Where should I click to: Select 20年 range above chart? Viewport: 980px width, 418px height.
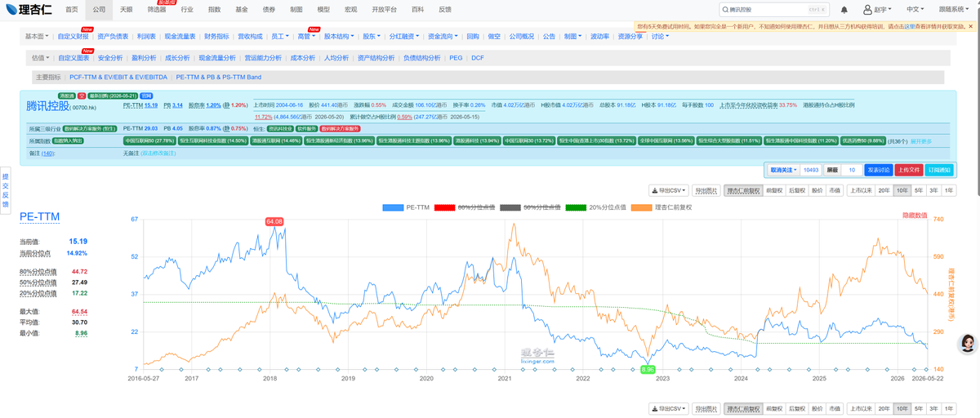pos(884,190)
